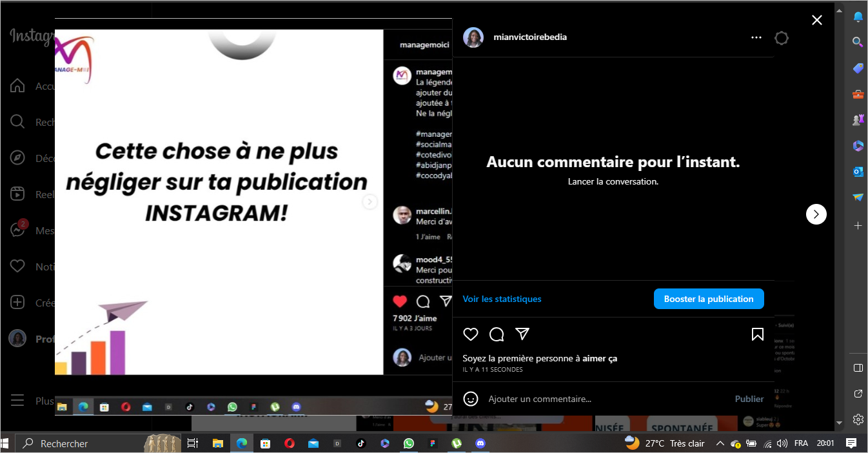This screenshot has width=868, height=453.
Task: Open Outlook icon in Edge sidebar
Action: pyautogui.click(x=858, y=172)
